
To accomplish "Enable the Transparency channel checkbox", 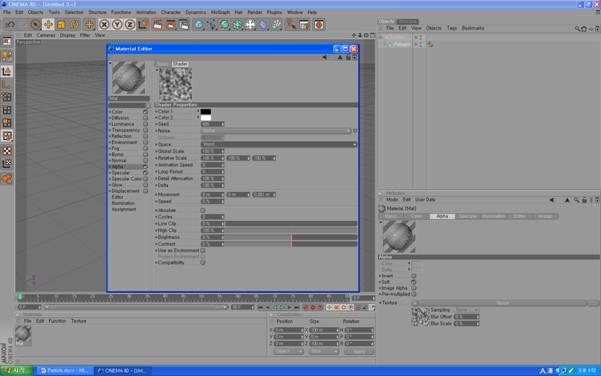I will [x=145, y=130].
